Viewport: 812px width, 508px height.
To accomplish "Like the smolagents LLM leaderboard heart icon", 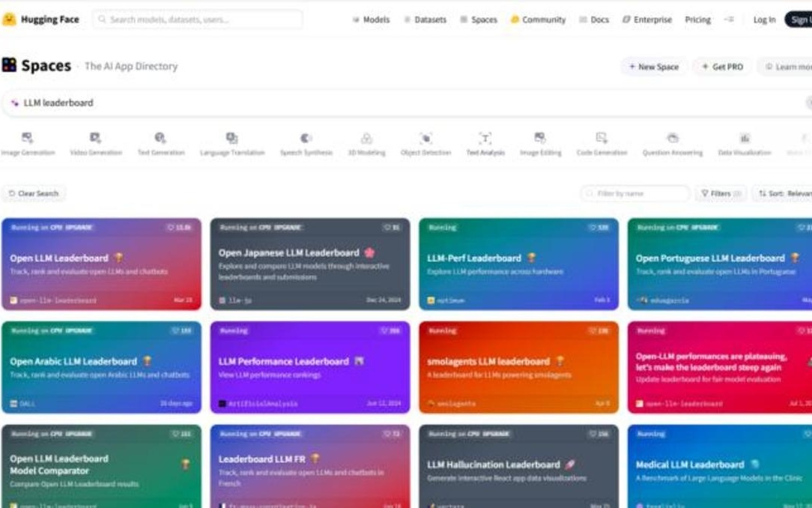I will tap(593, 330).
